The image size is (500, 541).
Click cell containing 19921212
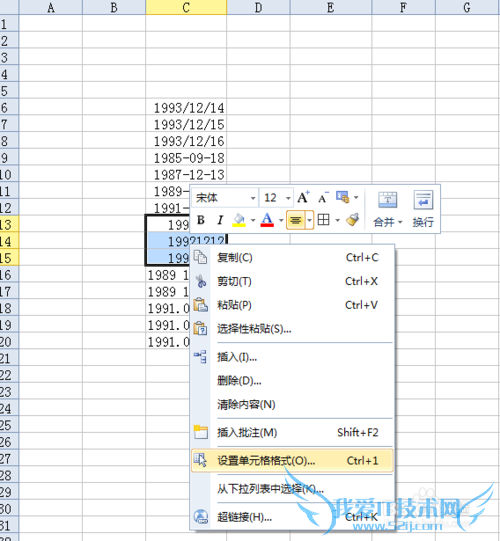186,241
